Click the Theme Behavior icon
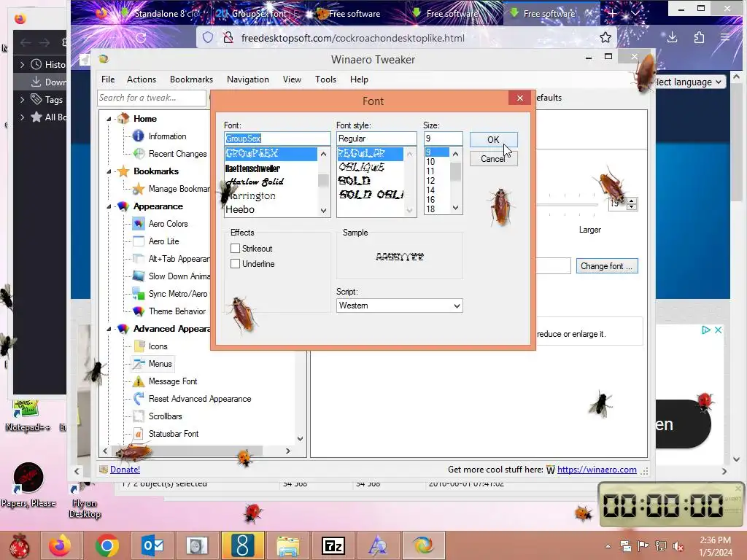The width and height of the screenshot is (747, 560). (x=139, y=311)
